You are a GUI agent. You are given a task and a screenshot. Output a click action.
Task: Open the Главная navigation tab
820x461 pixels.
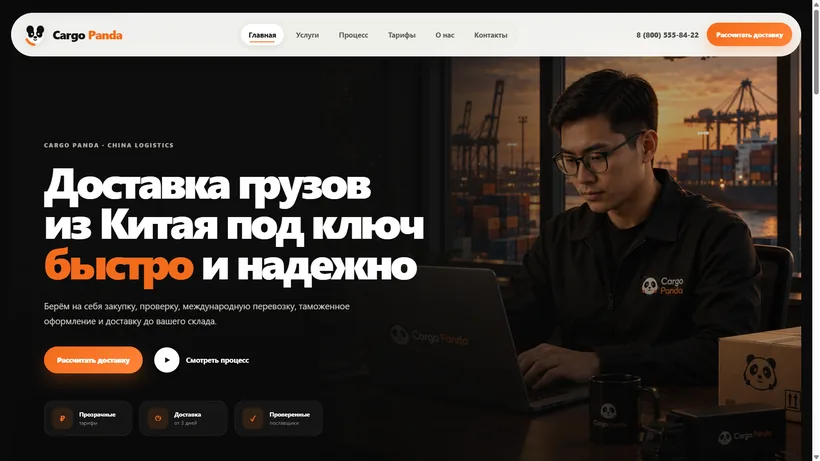pyautogui.click(x=262, y=35)
